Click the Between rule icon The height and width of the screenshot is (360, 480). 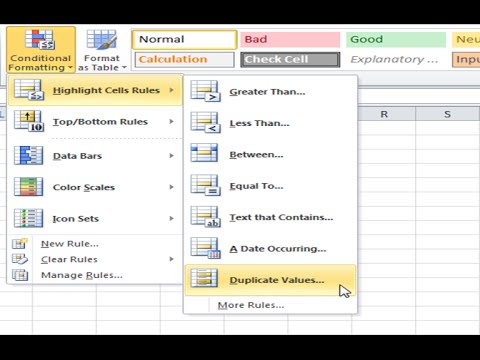(204, 153)
